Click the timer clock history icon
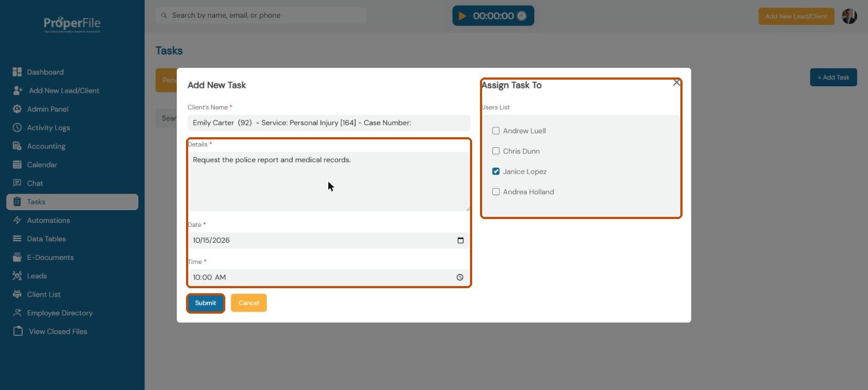Image resolution: width=868 pixels, height=390 pixels. (521, 16)
